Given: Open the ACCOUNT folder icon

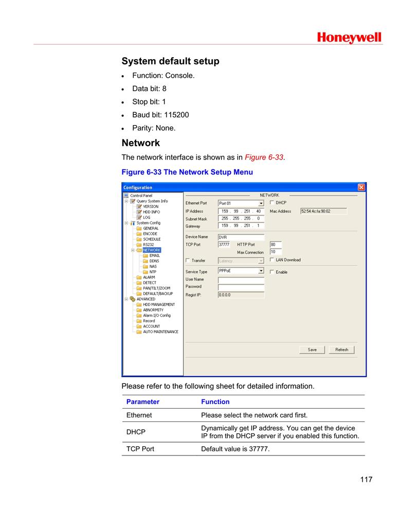Looking at the screenshot, I should click(x=139, y=326).
